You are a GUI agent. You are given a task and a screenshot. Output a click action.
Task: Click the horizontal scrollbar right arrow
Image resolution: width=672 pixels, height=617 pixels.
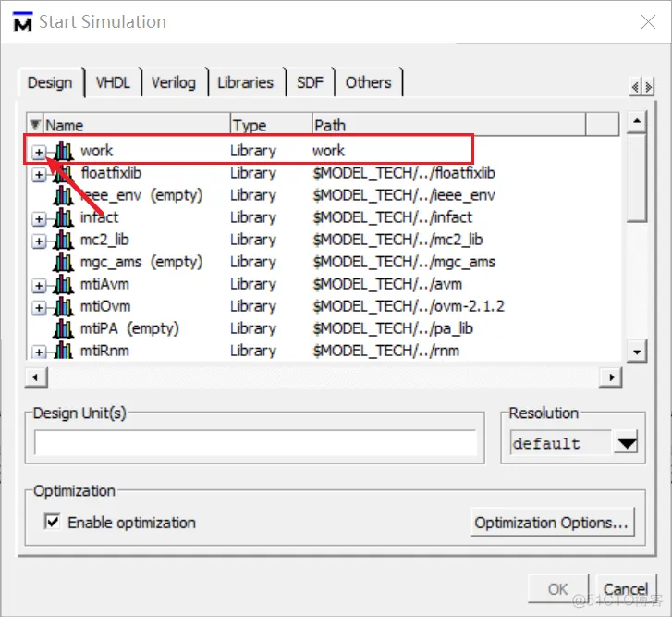tap(611, 377)
